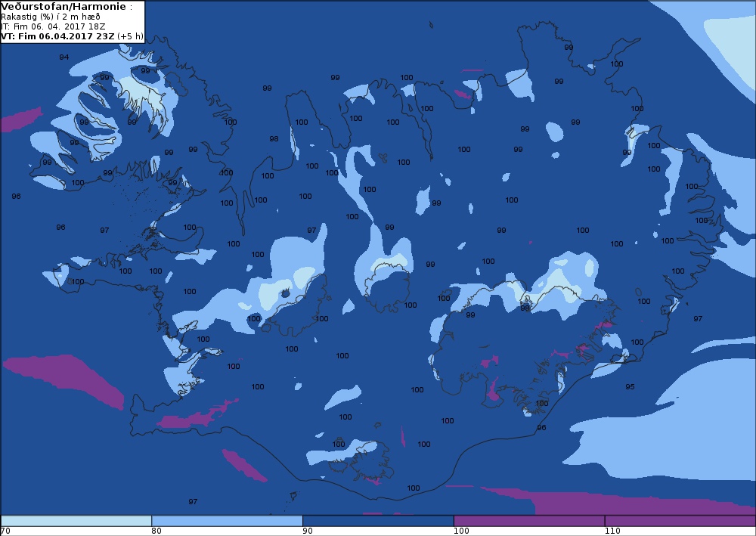Click the '94' humidity value on the map
The height and width of the screenshot is (536, 756).
coord(64,57)
